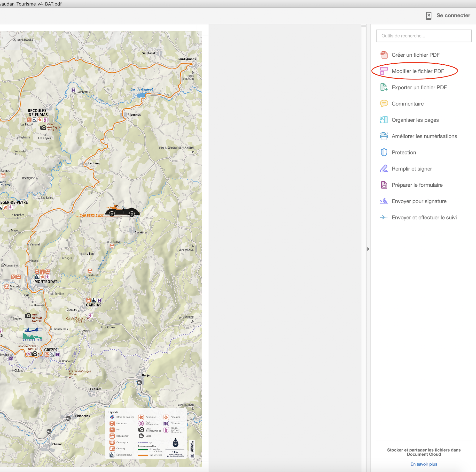
Task: Click the Exporter un fichier PDF icon
Action: pyautogui.click(x=384, y=87)
